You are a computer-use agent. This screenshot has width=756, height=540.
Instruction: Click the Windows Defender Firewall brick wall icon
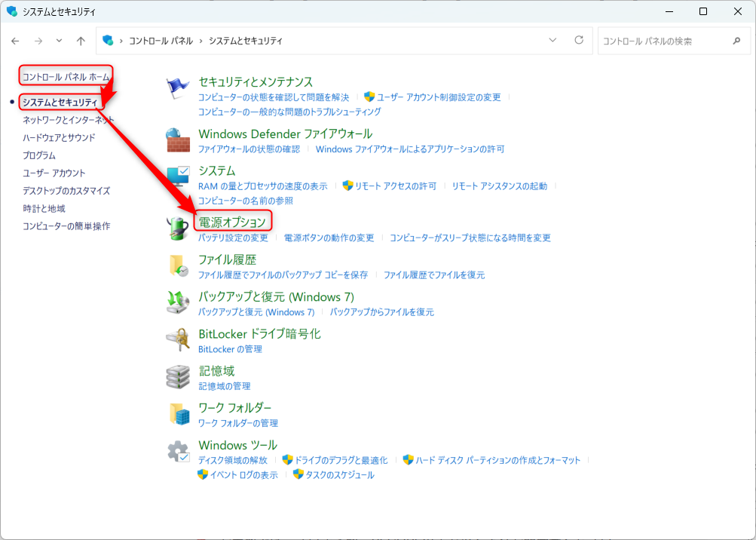(x=178, y=140)
